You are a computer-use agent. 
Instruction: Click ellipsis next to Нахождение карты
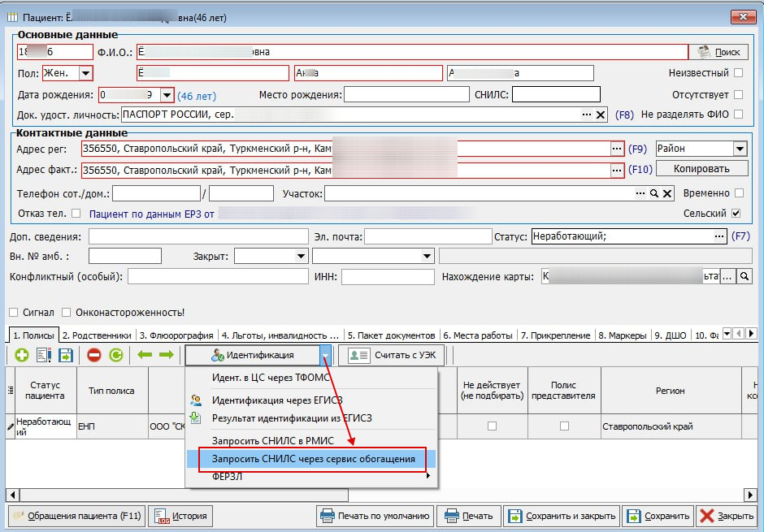click(x=727, y=276)
